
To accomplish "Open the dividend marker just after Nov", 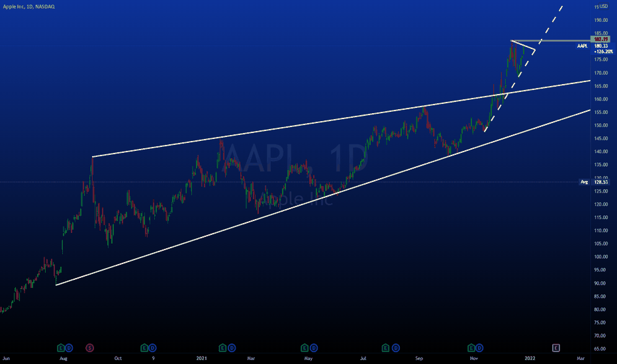I will pyautogui.click(x=479, y=348).
